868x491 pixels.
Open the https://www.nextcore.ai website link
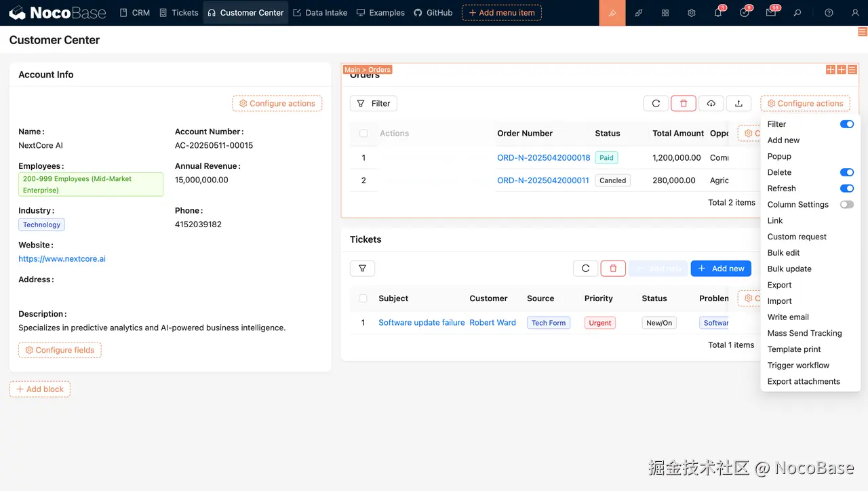click(62, 259)
